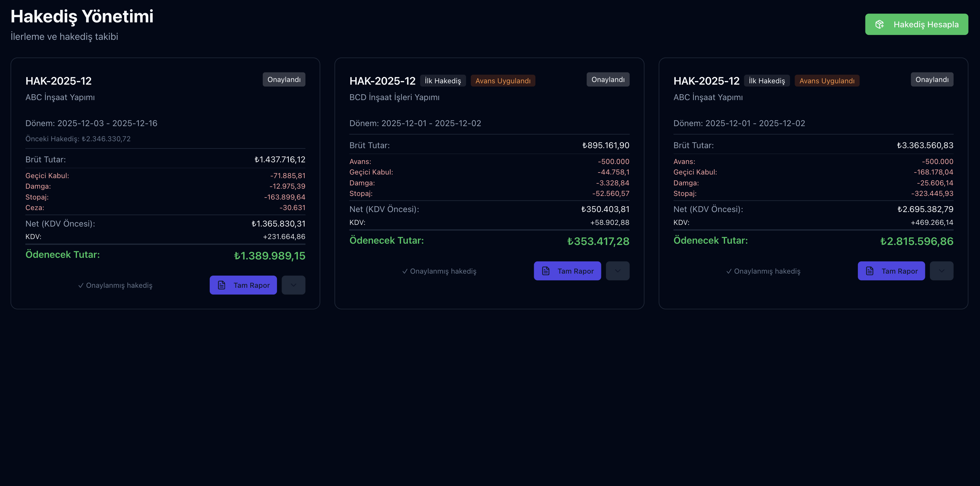
Task: Click Onaylanmış hakediş checkmark on first card
Action: pos(81,285)
